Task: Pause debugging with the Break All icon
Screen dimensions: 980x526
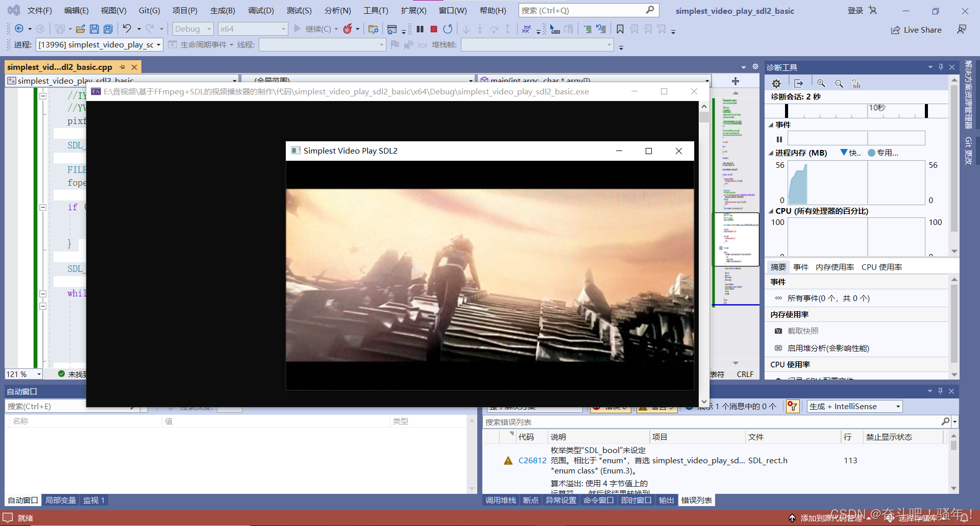Action: pos(420,29)
